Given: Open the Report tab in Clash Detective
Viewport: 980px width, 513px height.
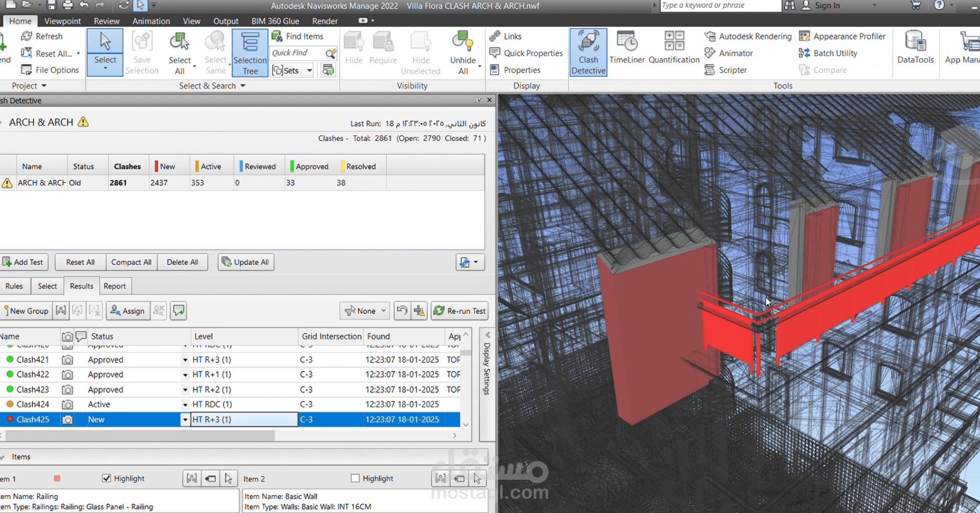Looking at the screenshot, I should [115, 286].
